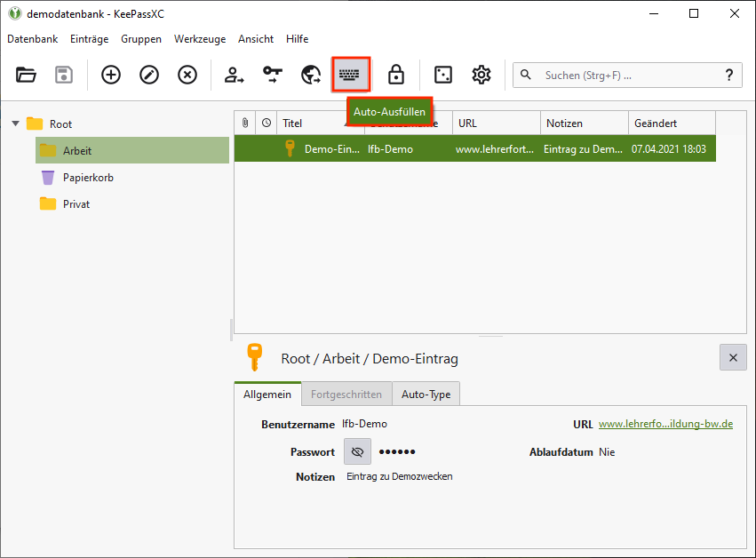Screen dimensions: 756x558
Task: Collapse the Root tree group
Action: coord(15,124)
